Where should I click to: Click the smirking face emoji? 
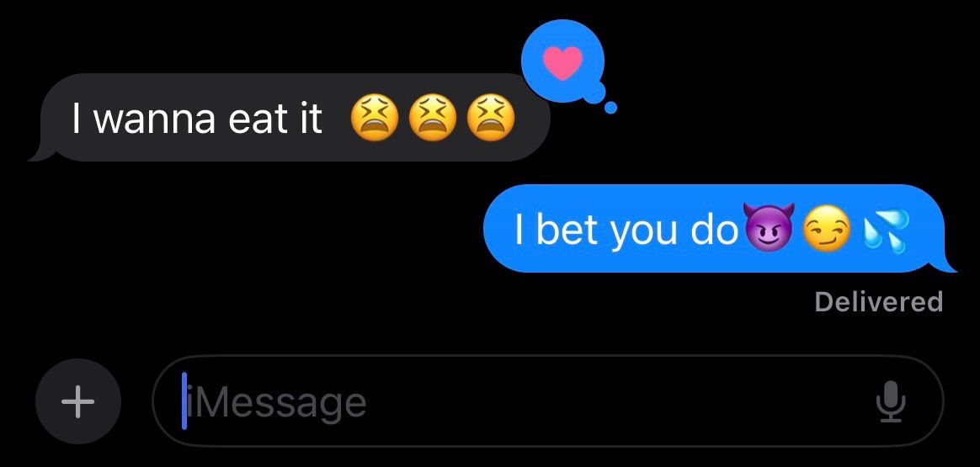(x=827, y=229)
